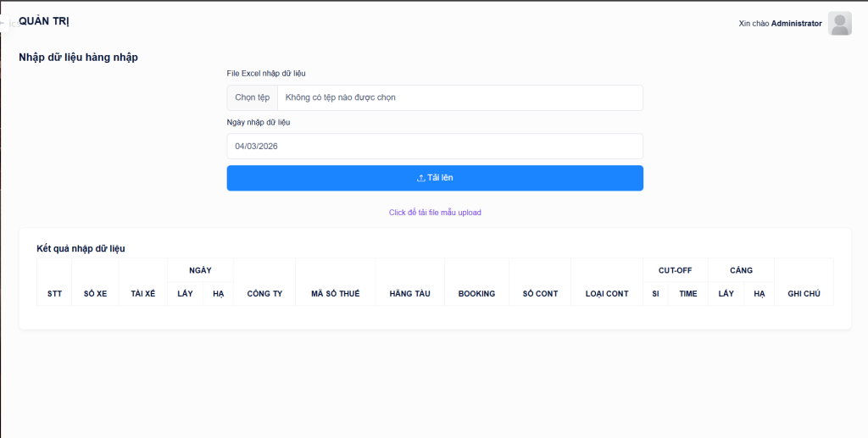The width and height of the screenshot is (868, 438).
Task: Click the upload icon on Tải lên button
Action: 420,178
